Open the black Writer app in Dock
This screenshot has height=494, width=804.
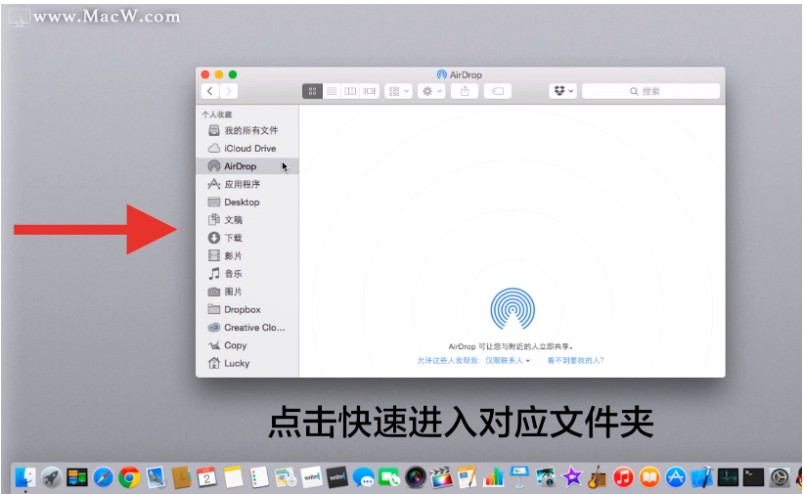click(337, 478)
